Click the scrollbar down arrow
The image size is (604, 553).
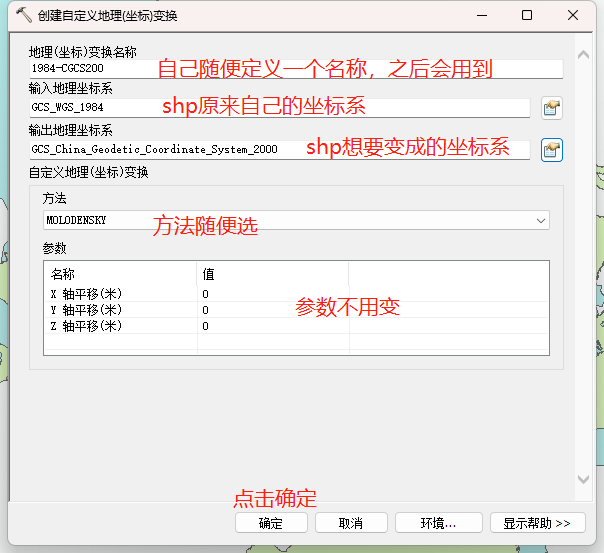coord(583,479)
